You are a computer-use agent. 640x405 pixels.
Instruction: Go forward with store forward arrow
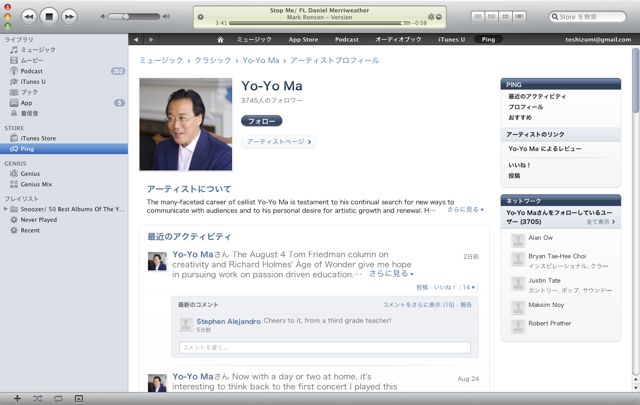click(x=151, y=40)
